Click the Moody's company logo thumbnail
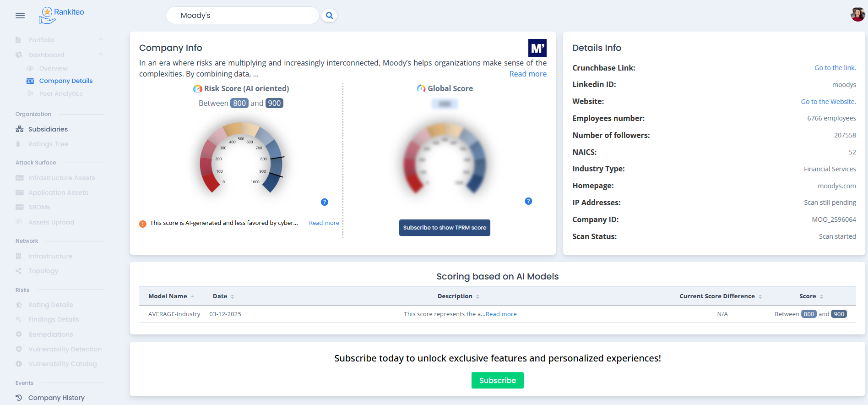This screenshot has width=868, height=405. pyautogui.click(x=537, y=48)
